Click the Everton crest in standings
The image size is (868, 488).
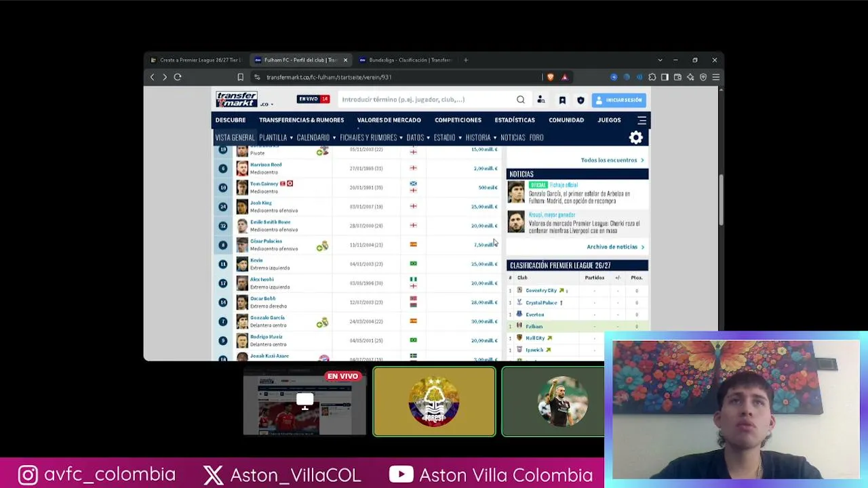click(519, 314)
